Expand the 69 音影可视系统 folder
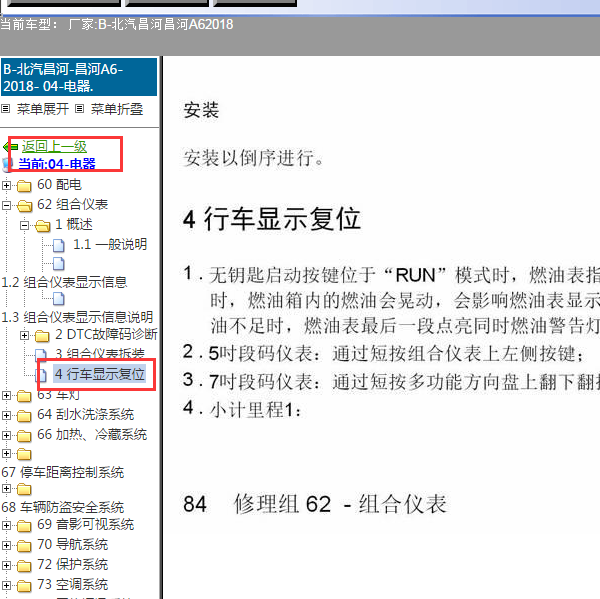 pos(6,526)
